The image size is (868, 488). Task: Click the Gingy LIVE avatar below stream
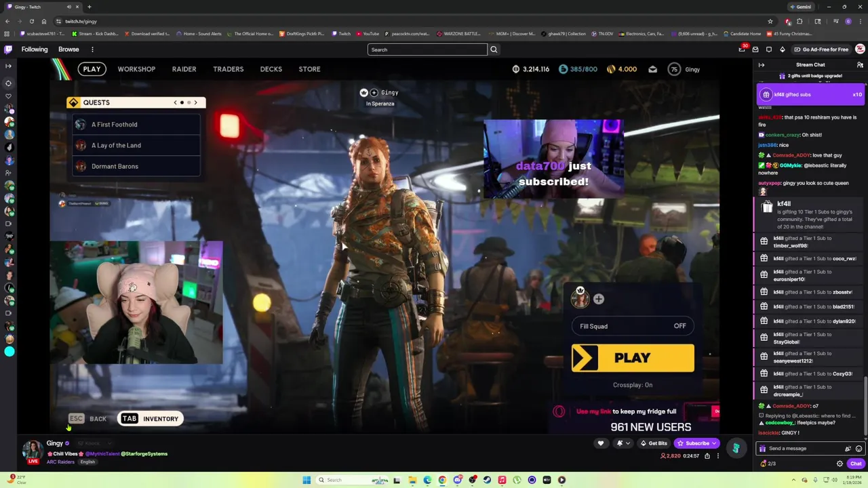tap(33, 452)
